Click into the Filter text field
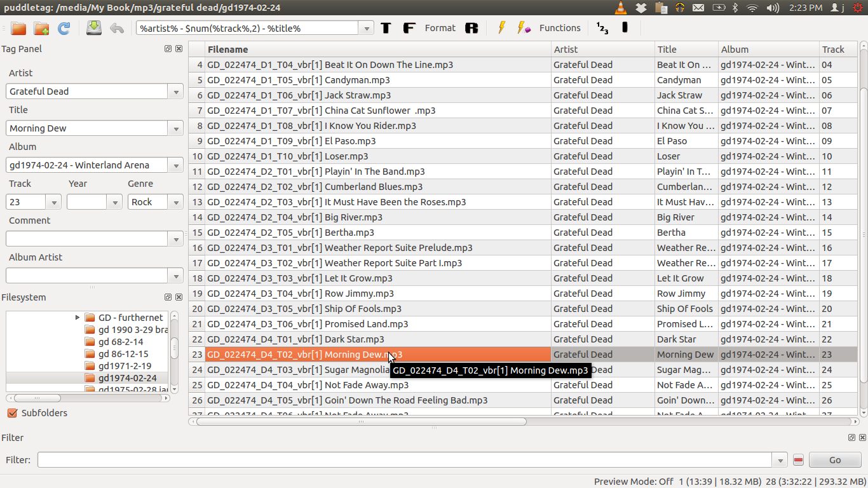This screenshot has height=488, width=868. point(405,460)
